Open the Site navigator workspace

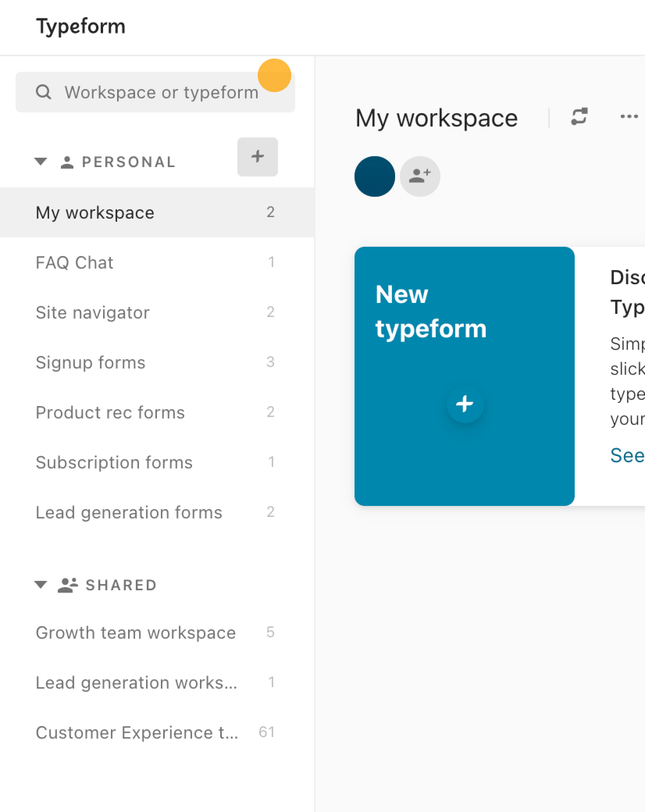[157, 312]
